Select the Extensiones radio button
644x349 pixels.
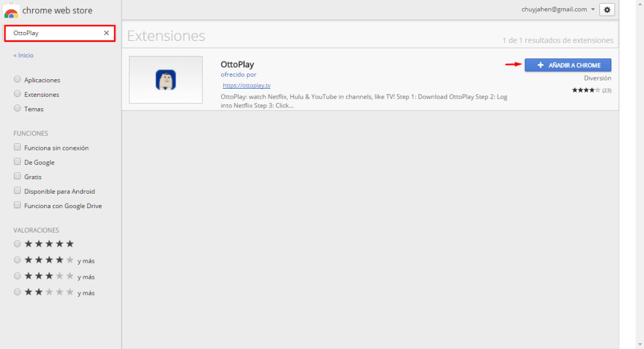(17, 94)
